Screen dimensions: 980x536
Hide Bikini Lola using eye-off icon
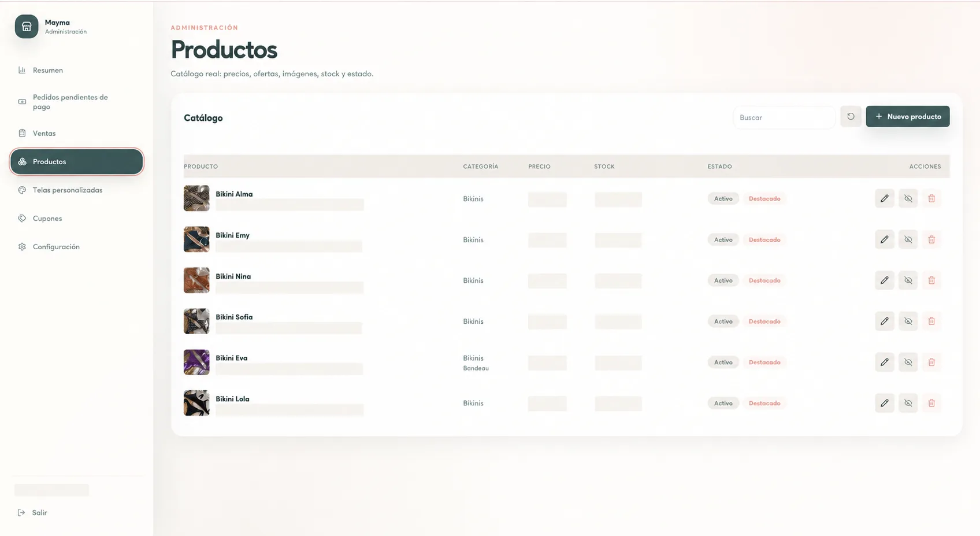[908, 403]
